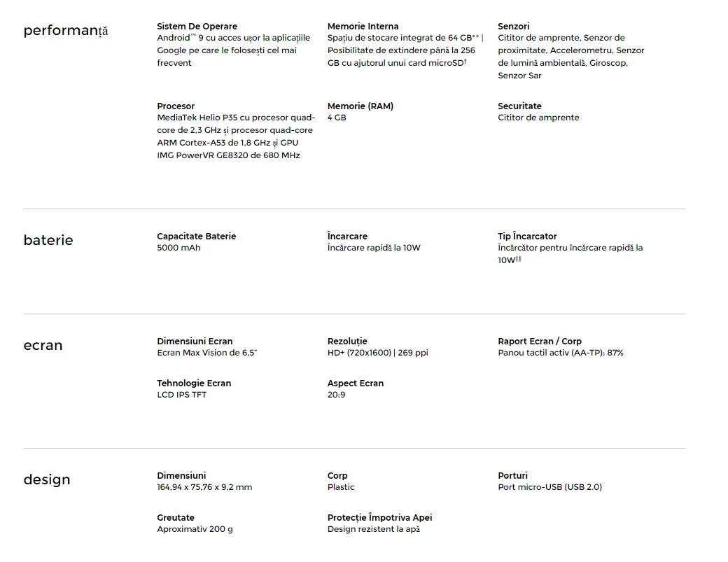Click the Greutate label
Screen dimensions: 728x562
[x=176, y=518]
